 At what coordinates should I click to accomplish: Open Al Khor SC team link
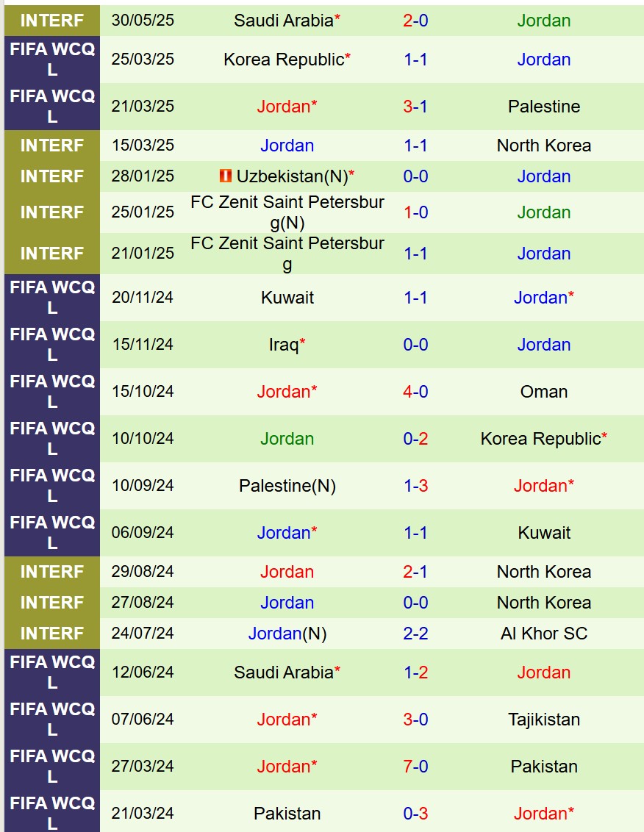pos(544,634)
